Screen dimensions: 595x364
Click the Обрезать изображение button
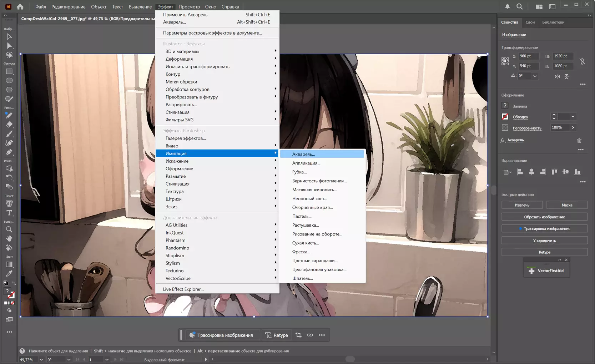click(x=544, y=217)
